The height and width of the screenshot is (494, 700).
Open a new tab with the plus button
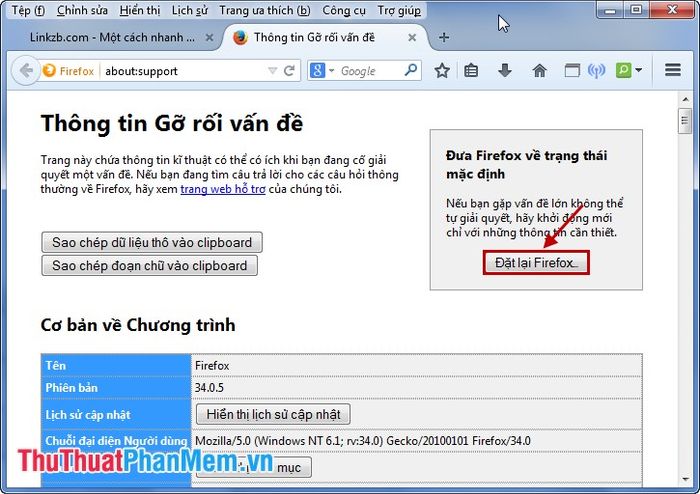(443, 37)
